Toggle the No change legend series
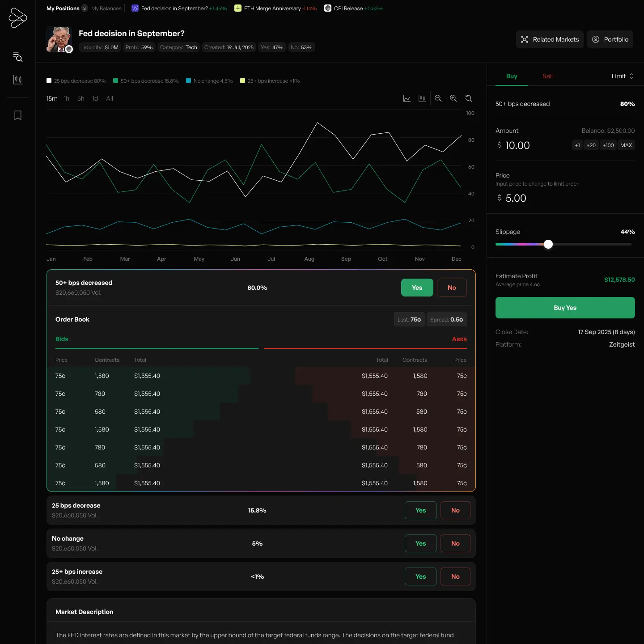This screenshot has height=644, width=644. 209,81
